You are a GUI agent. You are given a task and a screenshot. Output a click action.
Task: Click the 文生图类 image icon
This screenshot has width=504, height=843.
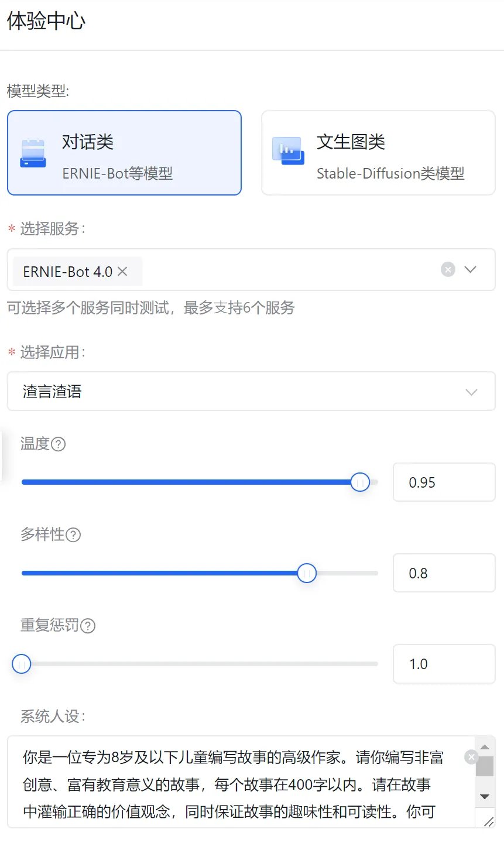[288, 151]
